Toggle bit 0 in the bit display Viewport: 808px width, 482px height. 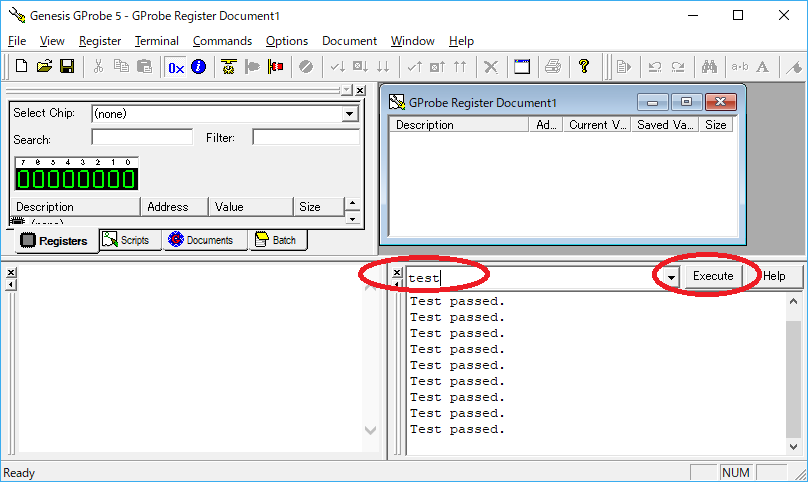[x=128, y=179]
